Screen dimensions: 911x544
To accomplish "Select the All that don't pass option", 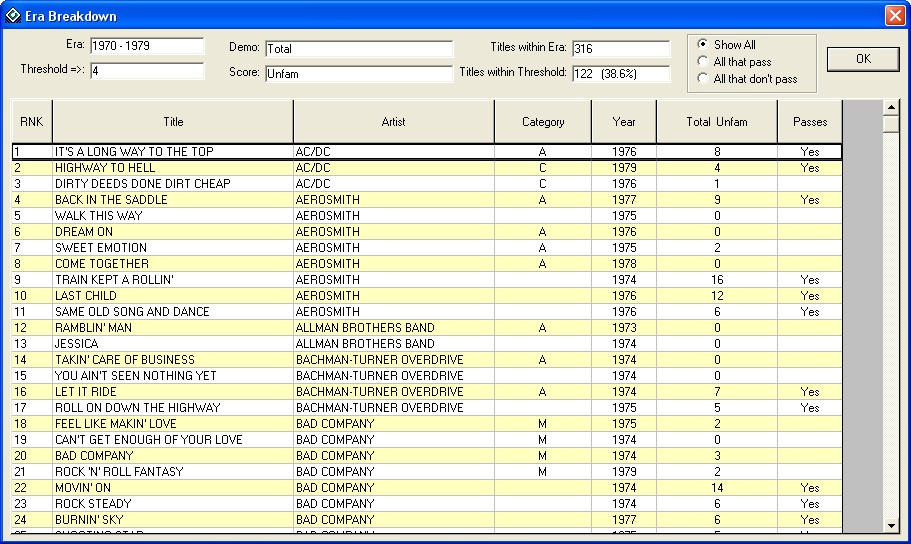I will [702, 78].
